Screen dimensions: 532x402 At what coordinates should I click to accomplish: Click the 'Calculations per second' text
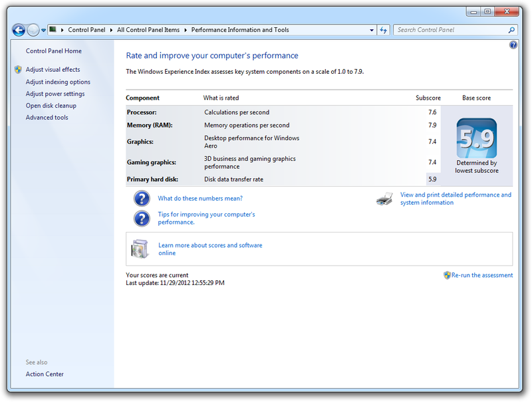[237, 112]
